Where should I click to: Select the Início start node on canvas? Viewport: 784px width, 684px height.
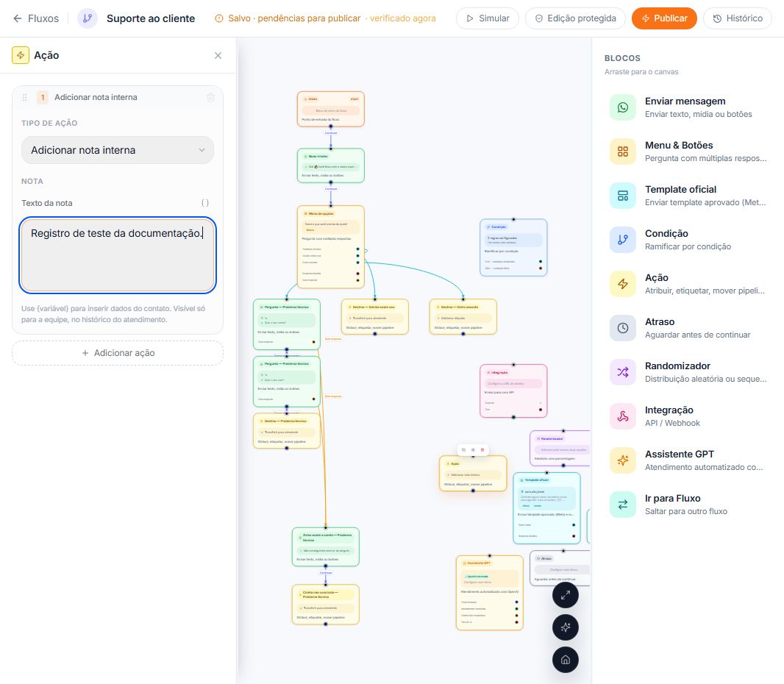(x=330, y=109)
